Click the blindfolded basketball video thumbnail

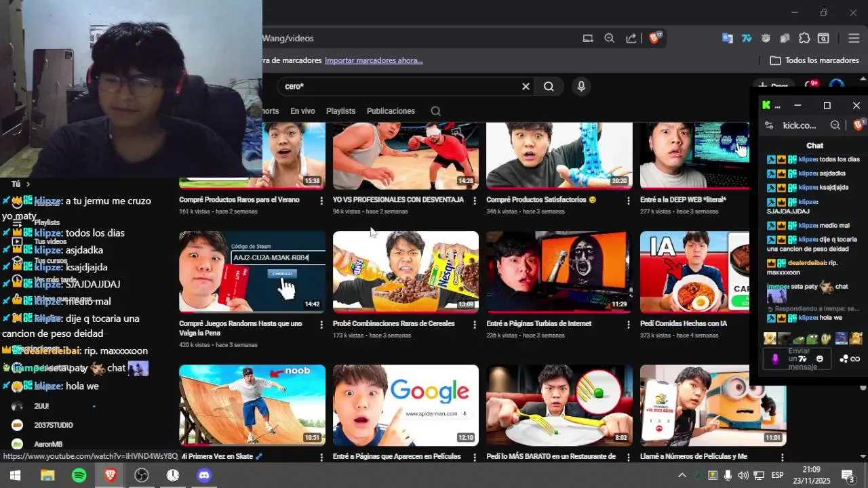(406, 155)
